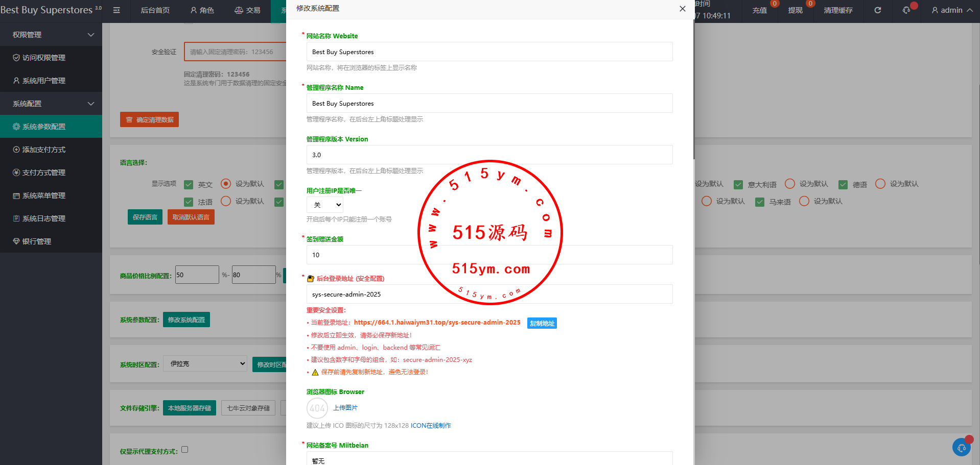
Task: Toggle the 英文 display checkbox
Action: [x=189, y=184]
